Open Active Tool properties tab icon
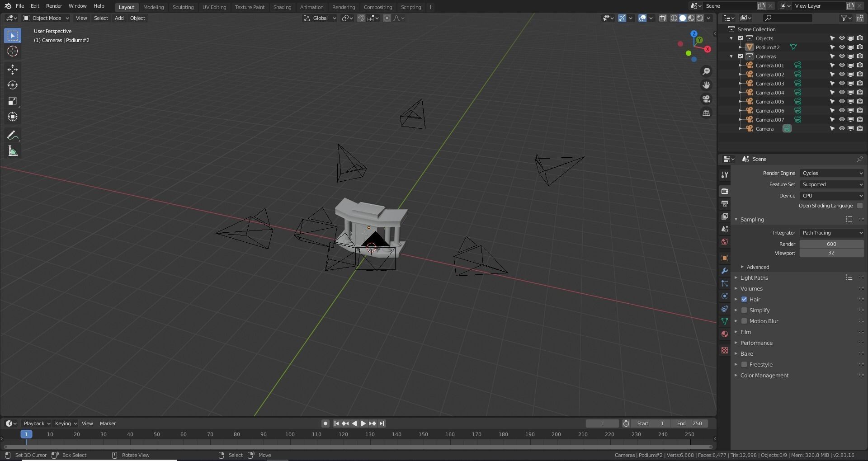This screenshot has height=461, width=868. 725,175
